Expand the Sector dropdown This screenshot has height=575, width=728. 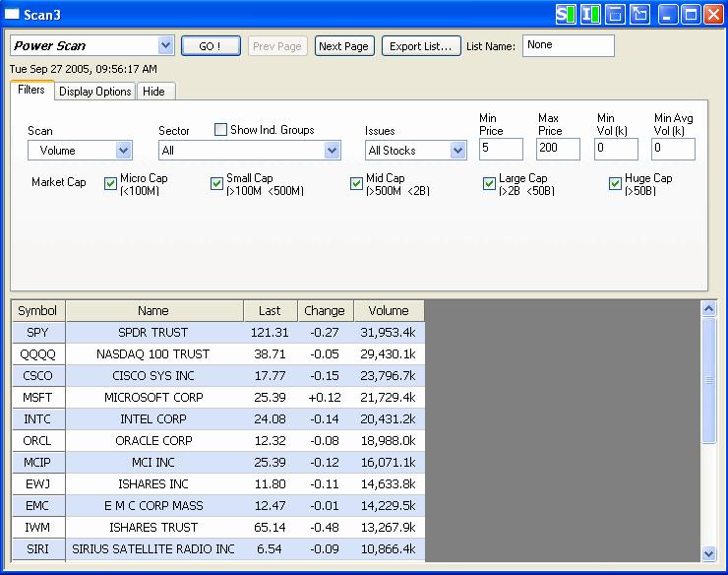(x=332, y=151)
